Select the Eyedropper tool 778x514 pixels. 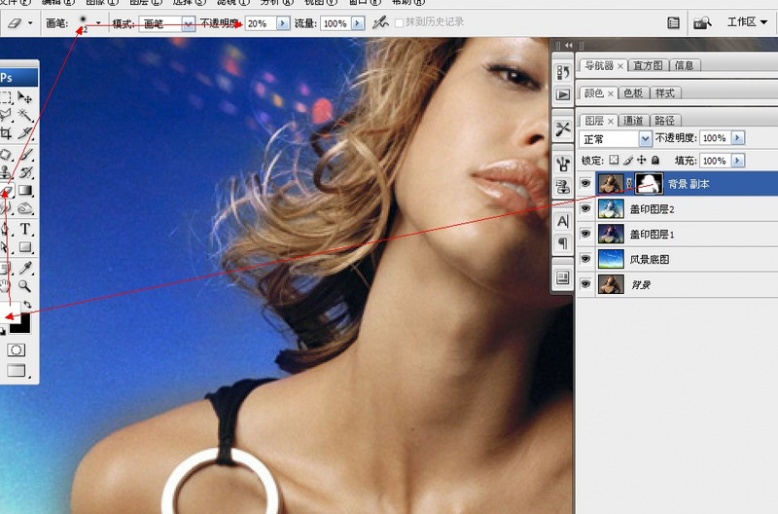click(x=25, y=268)
